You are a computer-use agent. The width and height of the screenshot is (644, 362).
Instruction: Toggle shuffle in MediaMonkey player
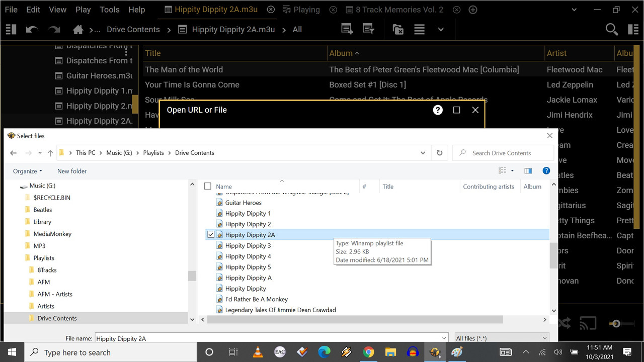(x=565, y=323)
